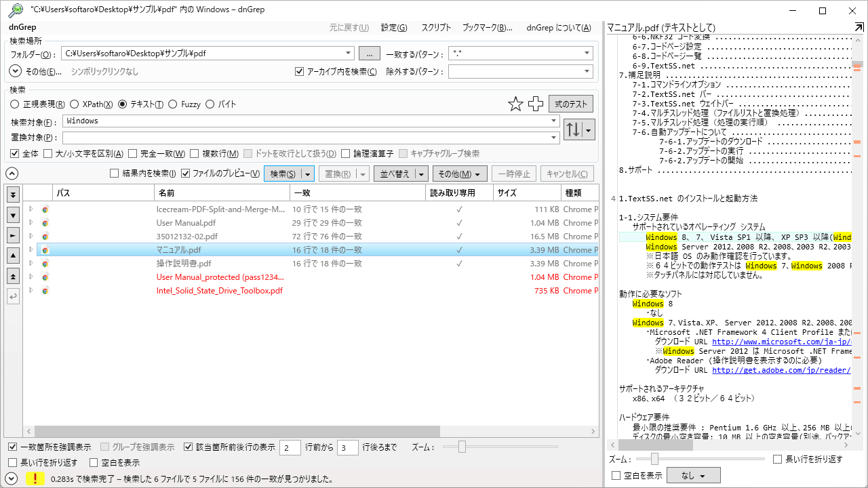Image resolution: width=868 pixels, height=488 pixels.
Task: Click the Chrome icon of User Manual_protected row
Action: pos(45,277)
